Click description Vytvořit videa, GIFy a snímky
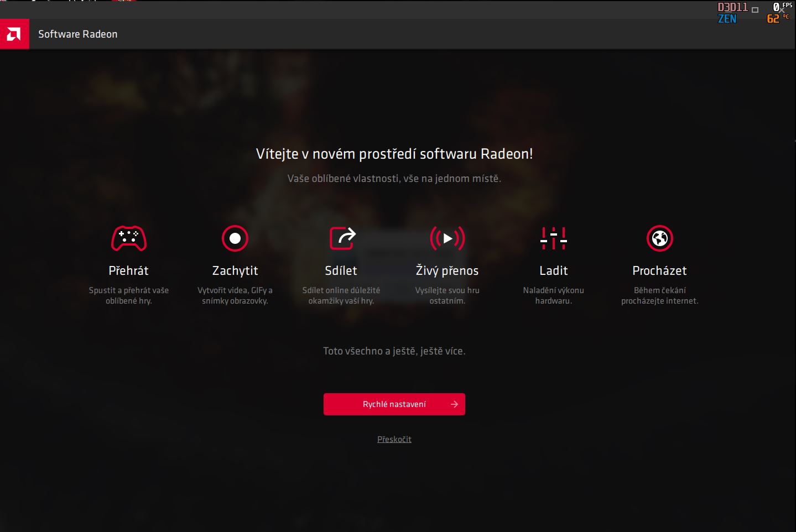796x532 pixels. point(235,295)
